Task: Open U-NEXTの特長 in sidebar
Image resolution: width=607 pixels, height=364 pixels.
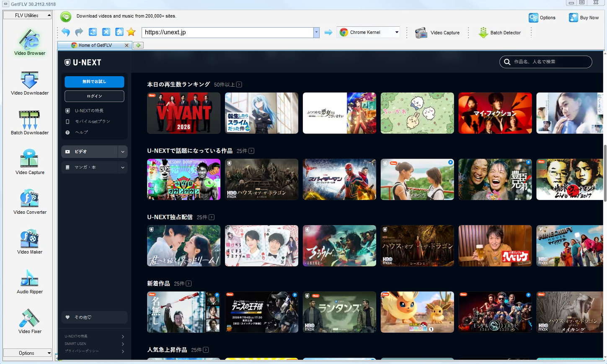Action: (89, 111)
